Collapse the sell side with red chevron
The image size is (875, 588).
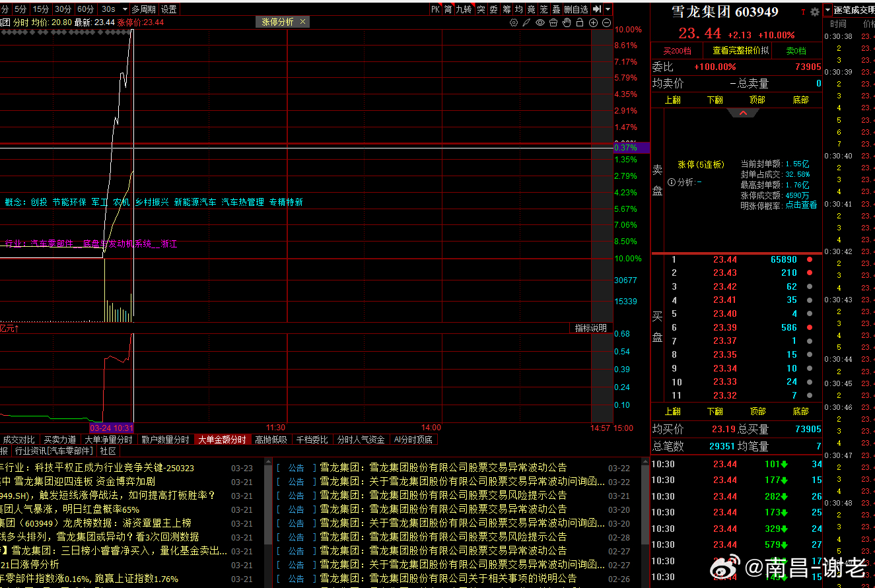(x=743, y=113)
